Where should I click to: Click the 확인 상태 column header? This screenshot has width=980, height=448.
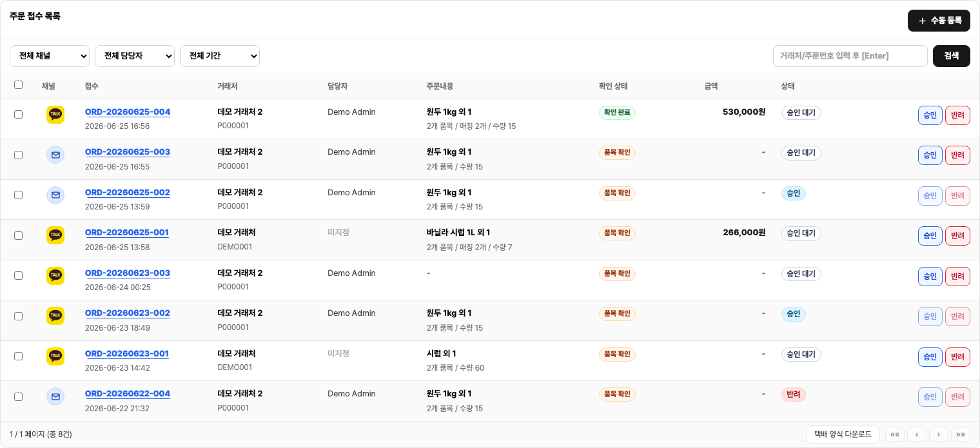(613, 86)
